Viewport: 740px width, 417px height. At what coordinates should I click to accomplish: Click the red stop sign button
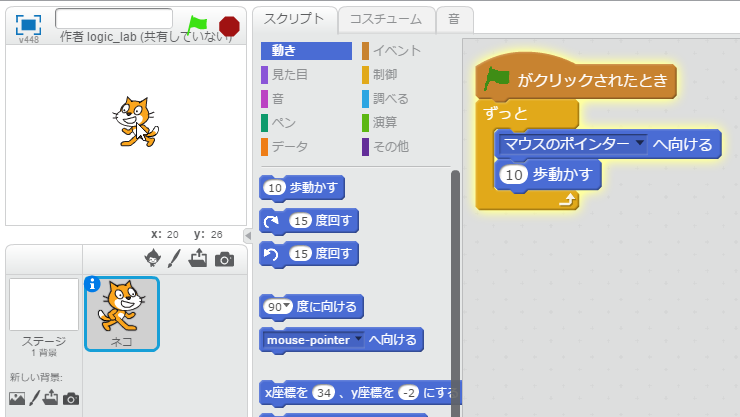(229, 26)
